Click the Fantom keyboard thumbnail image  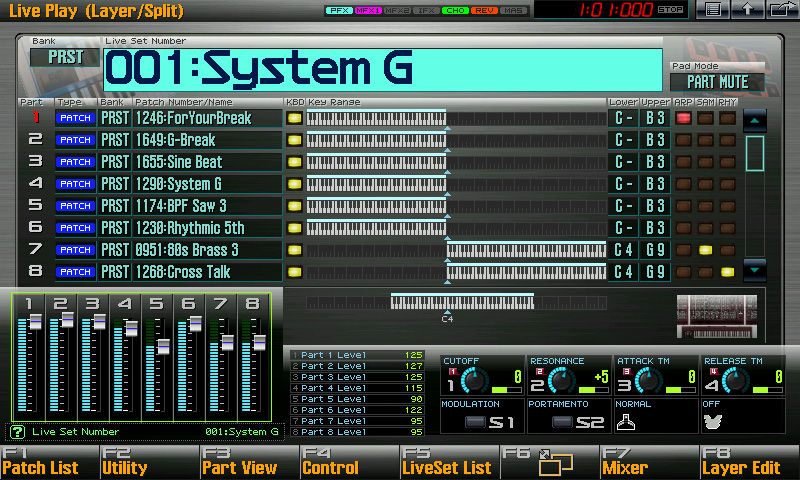pyautogui.click(x=716, y=316)
